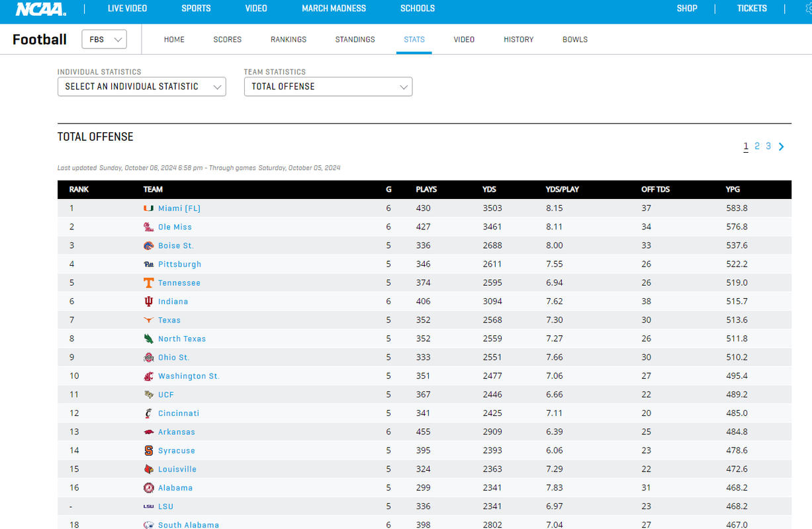Screen dimensions: 812x529
Task: Go to next page arrow
Action: [x=782, y=147]
